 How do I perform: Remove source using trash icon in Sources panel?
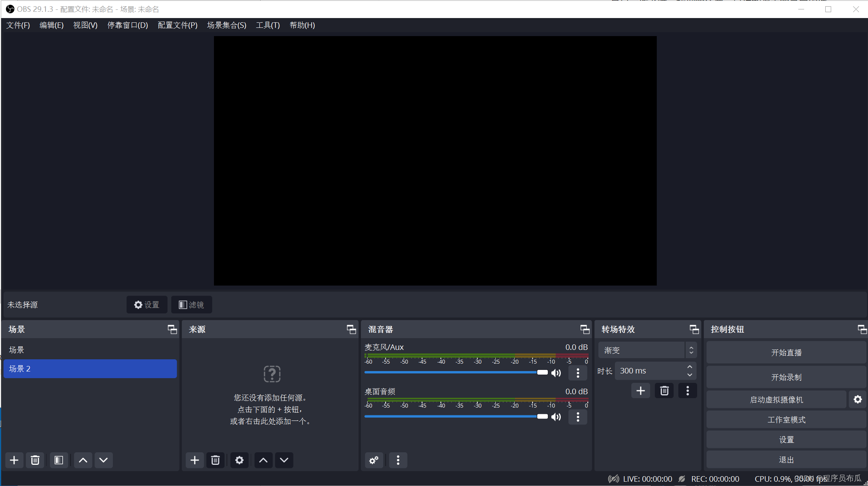215,460
